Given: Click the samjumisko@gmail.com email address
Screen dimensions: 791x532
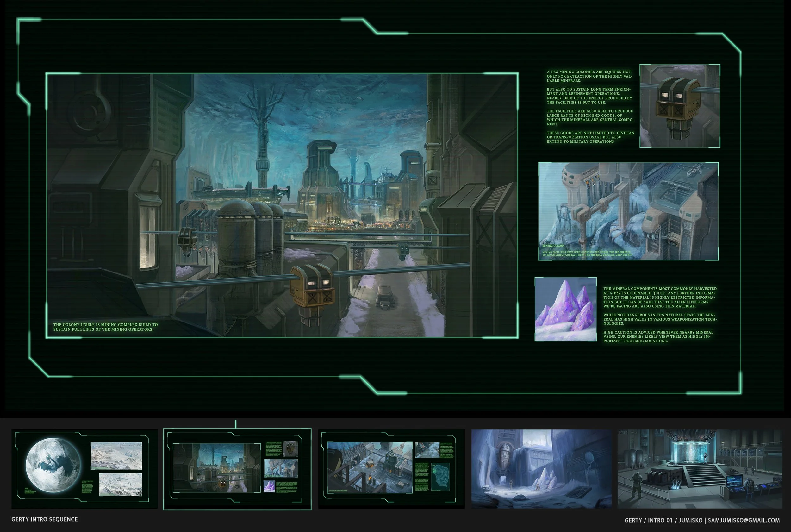Looking at the screenshot, I should [x=744, y=520].
